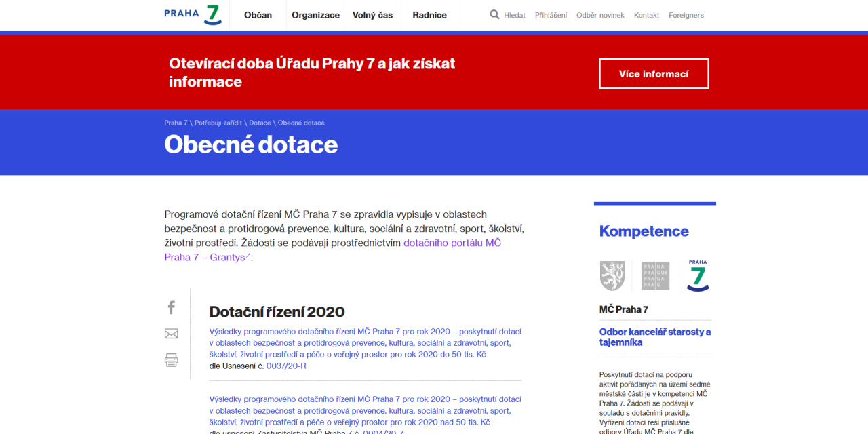Click the printer icon to print
Screen dimensions: 868x434
tap(172, 360)
